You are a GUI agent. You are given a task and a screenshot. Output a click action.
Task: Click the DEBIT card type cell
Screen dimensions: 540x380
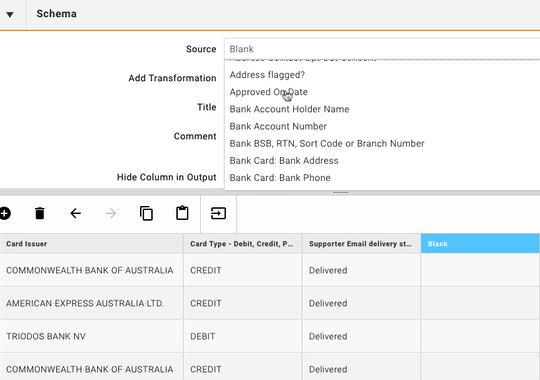[x=243, y=336]
